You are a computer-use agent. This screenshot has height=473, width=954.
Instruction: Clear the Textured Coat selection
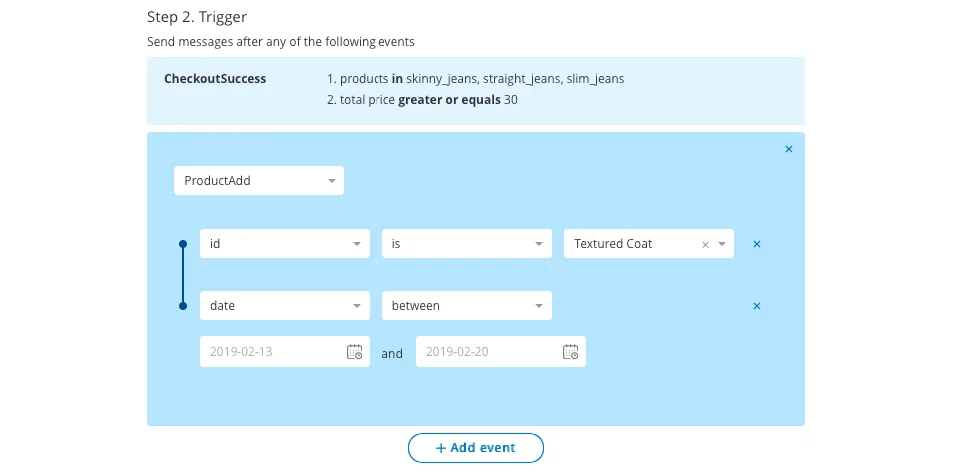pyautogui.click(x=705, y=244)
